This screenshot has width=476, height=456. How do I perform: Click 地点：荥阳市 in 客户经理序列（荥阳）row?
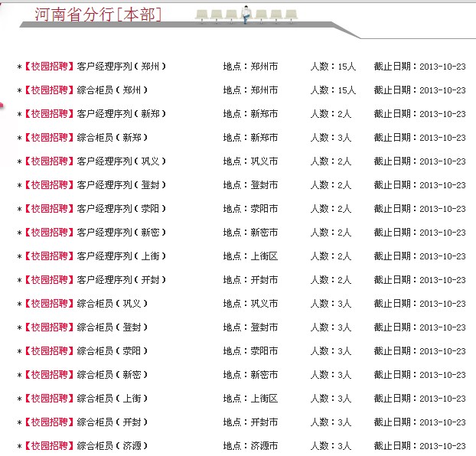point(250,209)
